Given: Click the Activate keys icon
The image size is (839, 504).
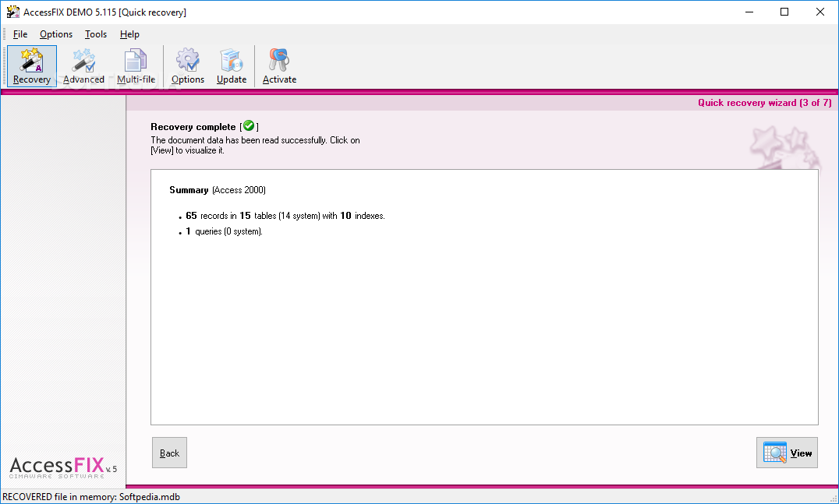Looking at the screenshot, I should 279,65.
